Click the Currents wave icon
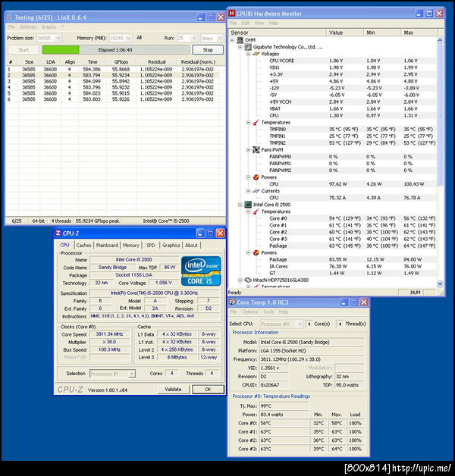The image size is (455, 476). click(256, 191)
